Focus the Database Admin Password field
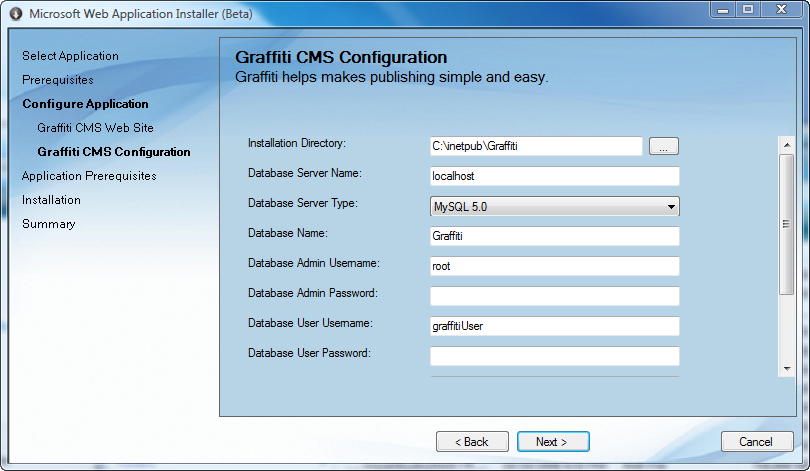The image size is (810, 471). (554, 297)
